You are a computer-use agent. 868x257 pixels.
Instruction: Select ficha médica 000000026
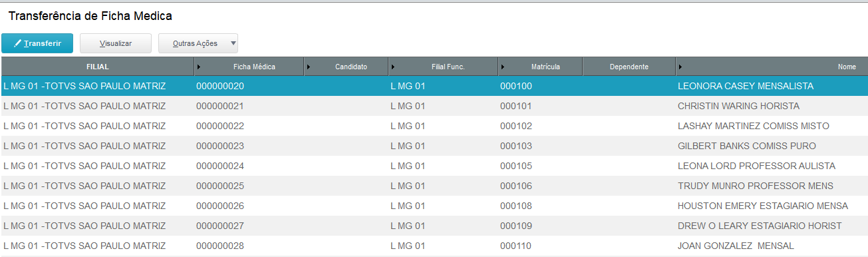220,206
